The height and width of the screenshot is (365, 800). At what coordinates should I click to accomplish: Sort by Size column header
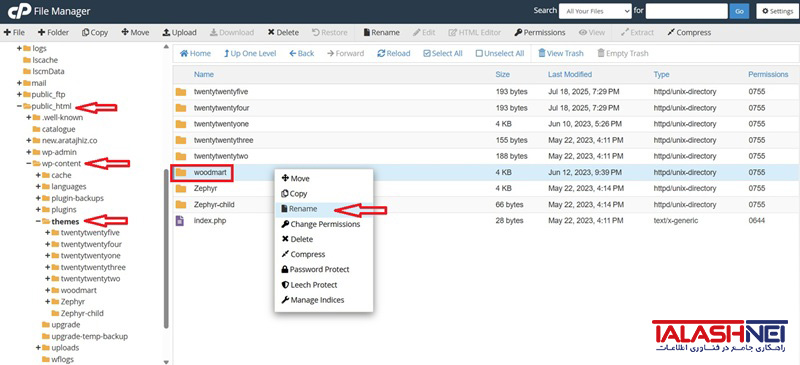pyautogui.click(x=503, y=75)
